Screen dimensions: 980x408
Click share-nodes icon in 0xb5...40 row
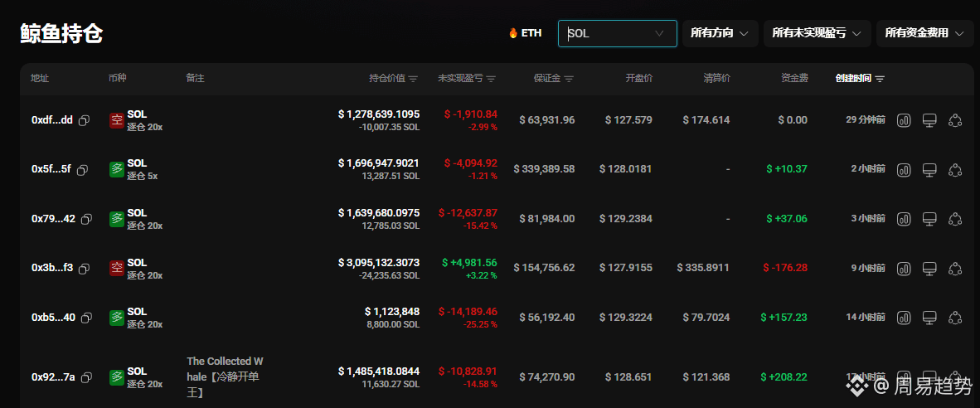(954, 318)
